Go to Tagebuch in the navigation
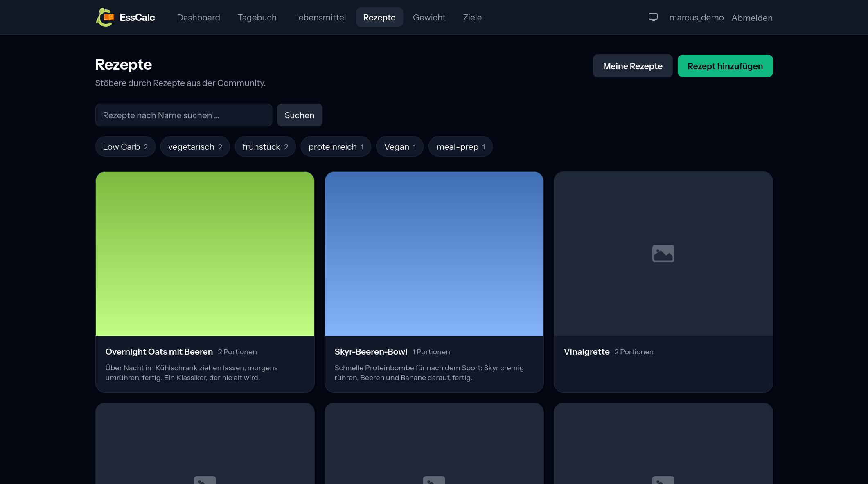 (257, 17)
